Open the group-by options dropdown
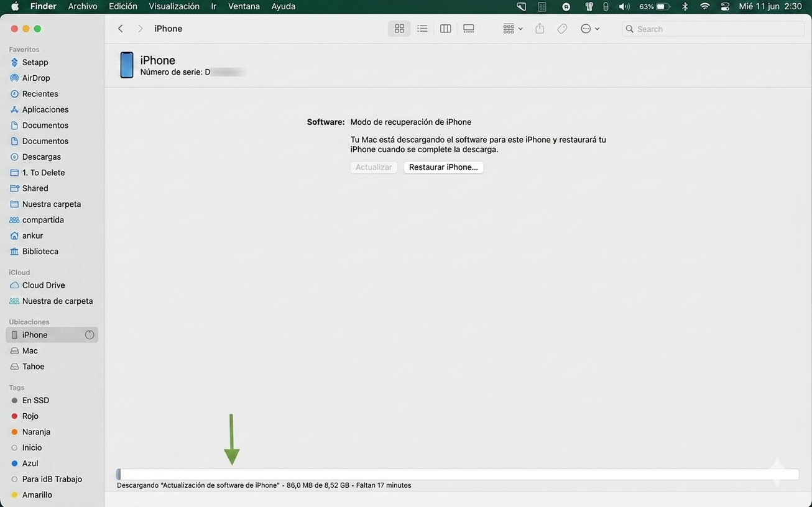The width and height of the screenshot is (812, 507). pyautogui.click(x=512, y=29)
